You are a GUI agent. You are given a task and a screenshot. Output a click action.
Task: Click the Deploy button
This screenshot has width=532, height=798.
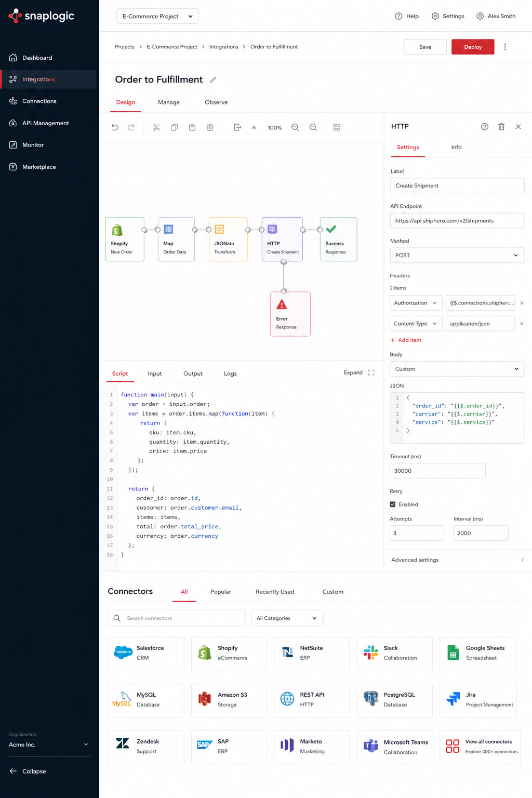(x=473, y=47)
